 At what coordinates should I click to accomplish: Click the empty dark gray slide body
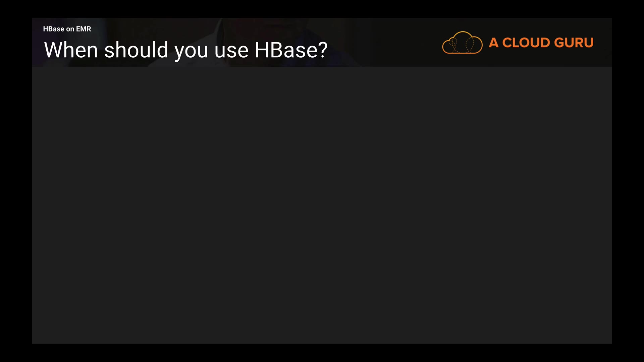[x=322, y=204]
